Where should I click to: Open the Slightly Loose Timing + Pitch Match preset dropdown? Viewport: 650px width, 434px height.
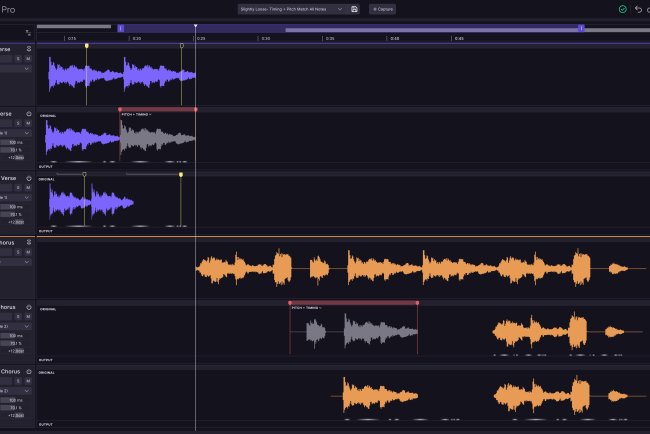292,9
